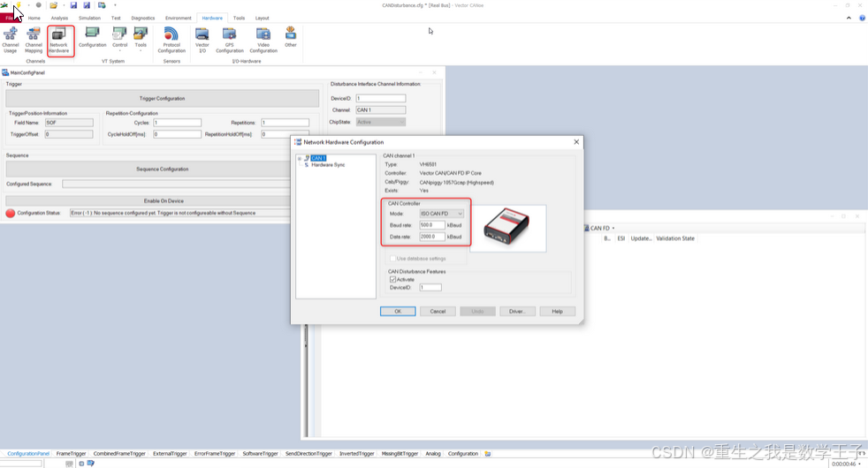The width and height of the screenshot is (868, 468).
Task: Click the Driver... button
Action: click(x=517, y=312)
